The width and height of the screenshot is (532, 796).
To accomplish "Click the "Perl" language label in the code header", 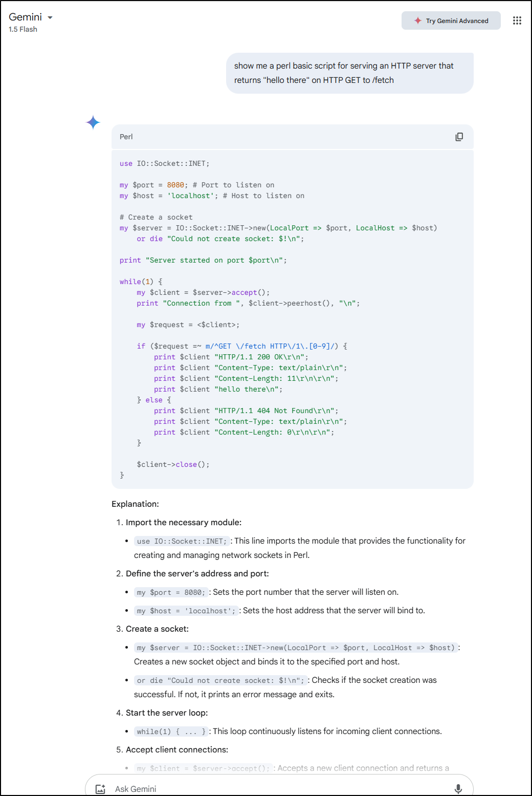I will 126,137.
